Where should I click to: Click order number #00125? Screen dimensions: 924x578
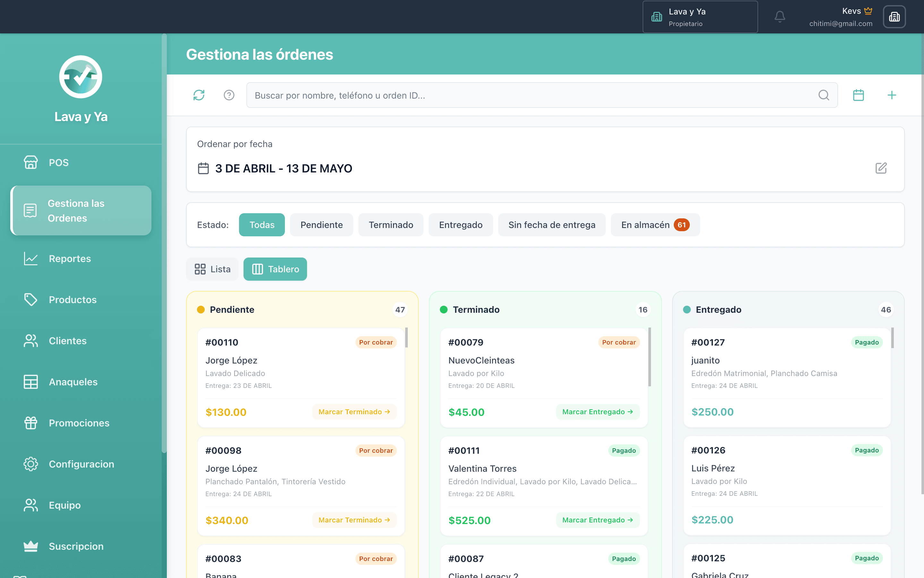(708, 558)
